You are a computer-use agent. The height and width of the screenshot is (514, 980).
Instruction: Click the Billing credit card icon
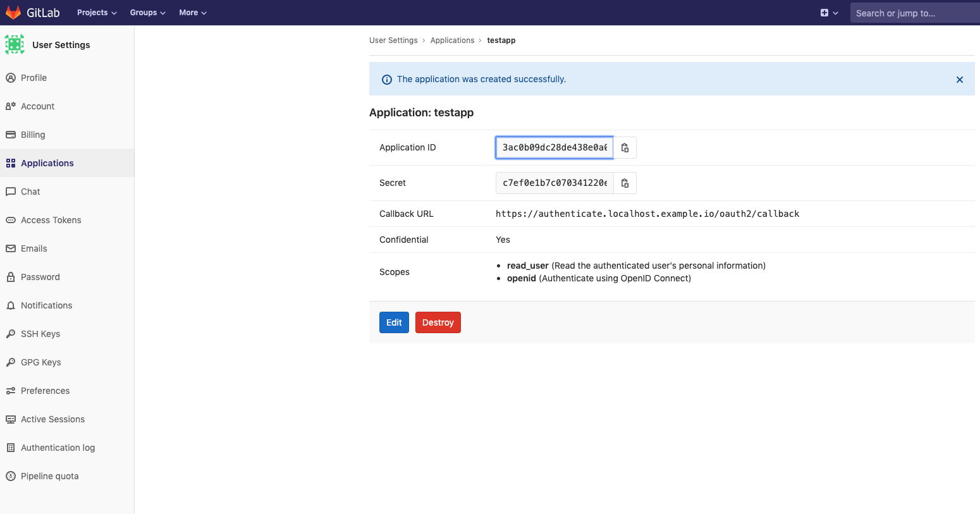coord(11,135)
